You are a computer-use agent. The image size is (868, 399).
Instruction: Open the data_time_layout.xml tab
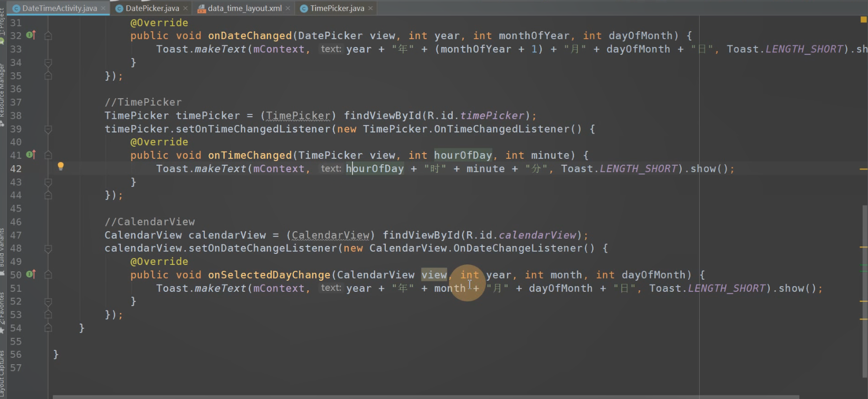coord(244,8)
